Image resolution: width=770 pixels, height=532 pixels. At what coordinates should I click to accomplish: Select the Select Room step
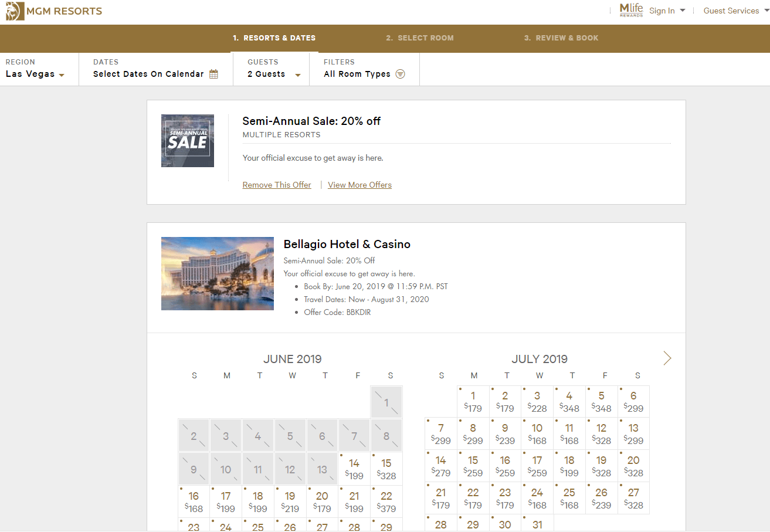coord(420,38)
